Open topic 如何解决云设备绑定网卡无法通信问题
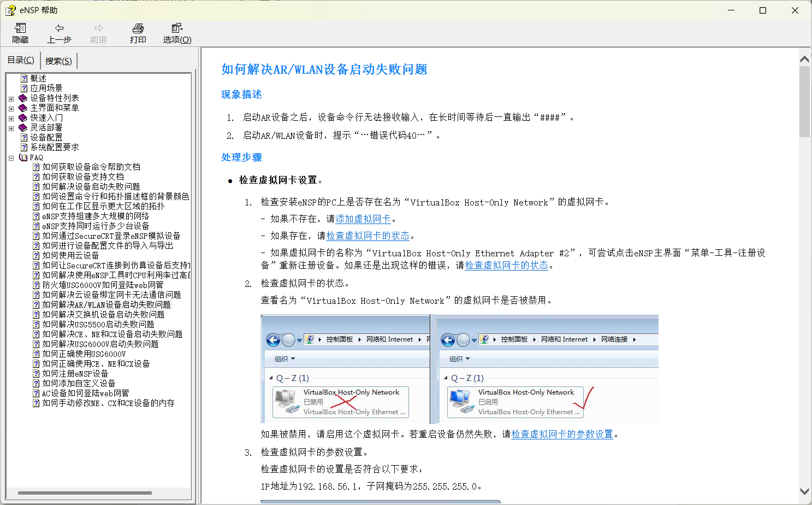The image size is (812, 505). point(111,295)
